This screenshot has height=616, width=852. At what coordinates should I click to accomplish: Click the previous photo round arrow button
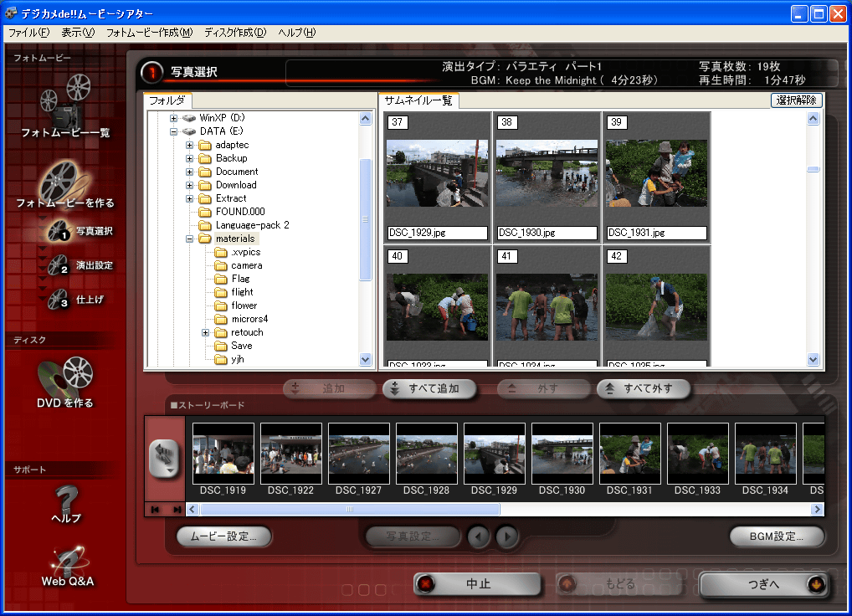click(478, 536)
